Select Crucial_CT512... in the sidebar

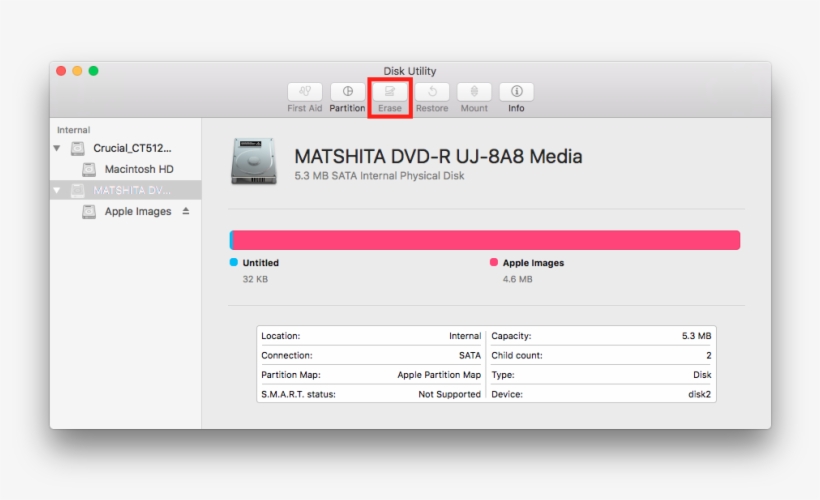132,149
